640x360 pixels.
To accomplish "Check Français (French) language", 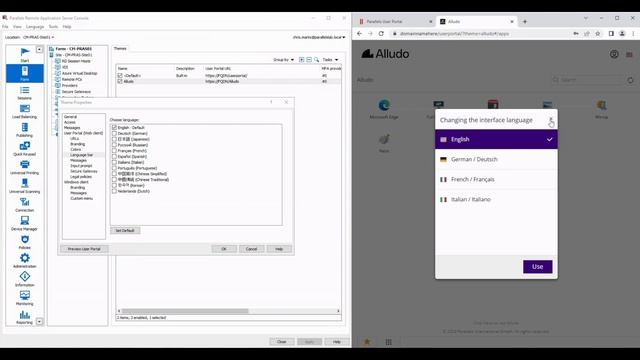I will (114, 151).
